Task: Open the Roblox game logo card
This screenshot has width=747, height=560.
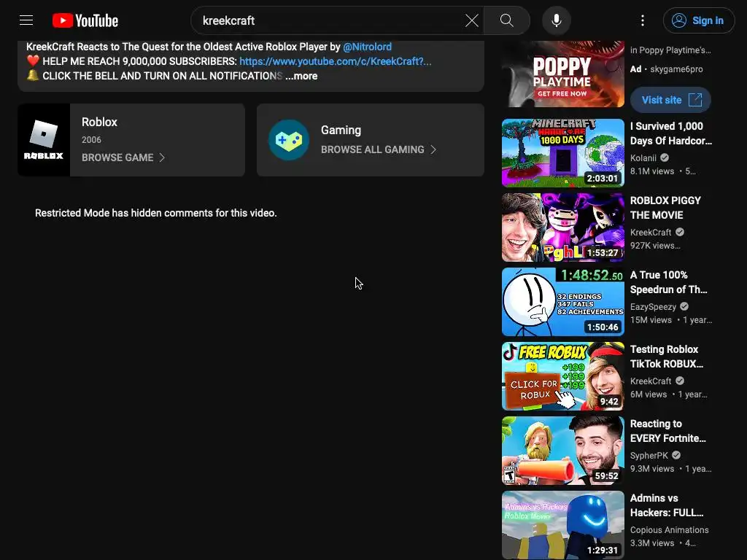Action: [x=44, y=140]
